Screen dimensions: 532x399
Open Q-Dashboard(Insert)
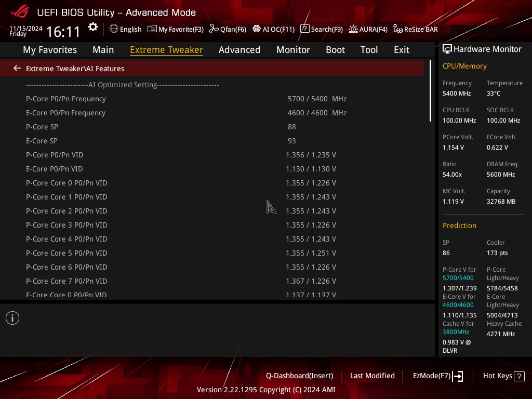[x=300, y=376]
